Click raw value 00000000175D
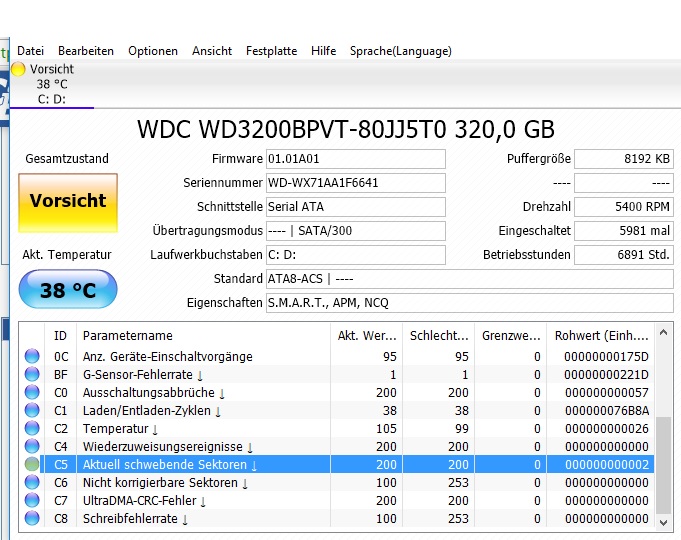This screenshot has height=540, width=681. coord(606,357)
